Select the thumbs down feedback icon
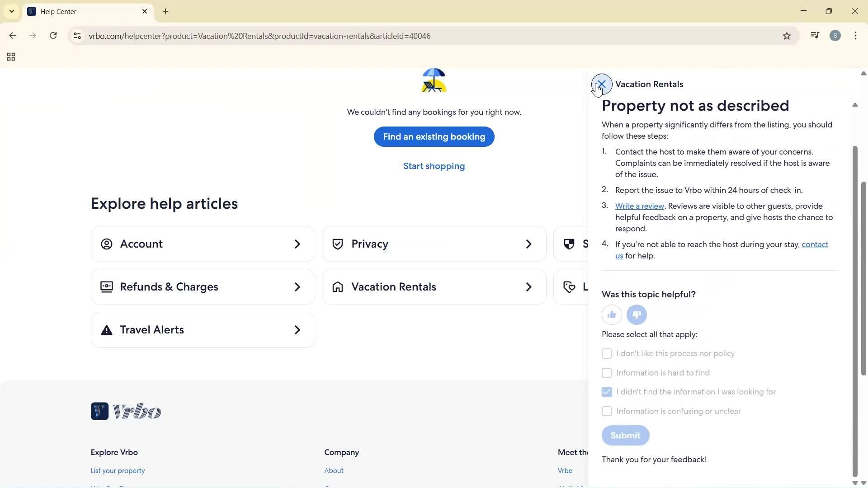 pyautogui.click(x=636, y=314)
